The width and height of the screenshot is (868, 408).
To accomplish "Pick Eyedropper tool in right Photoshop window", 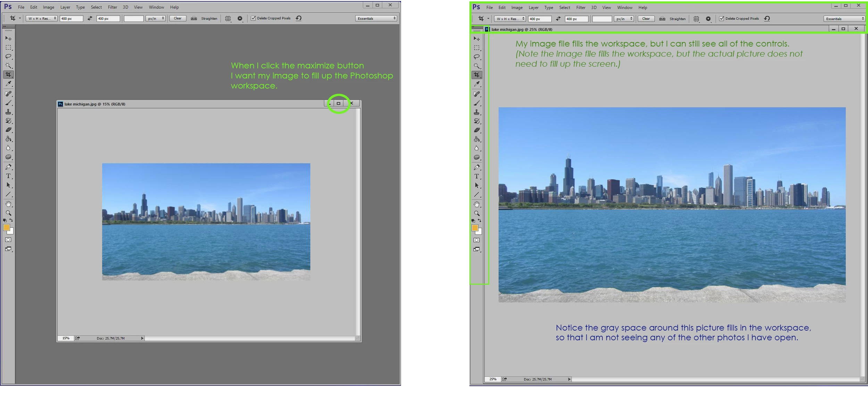I will pyautogui.click(x=477, y=84).
